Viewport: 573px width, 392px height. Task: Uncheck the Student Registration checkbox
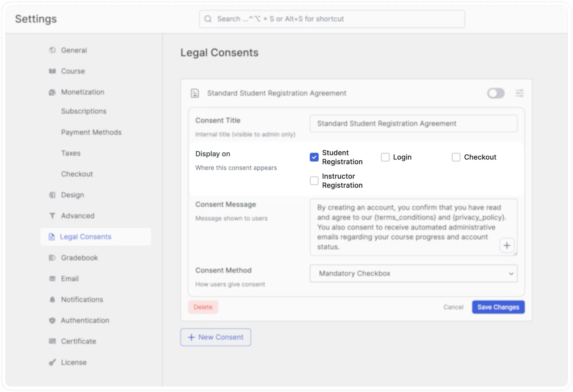(314, 157)
